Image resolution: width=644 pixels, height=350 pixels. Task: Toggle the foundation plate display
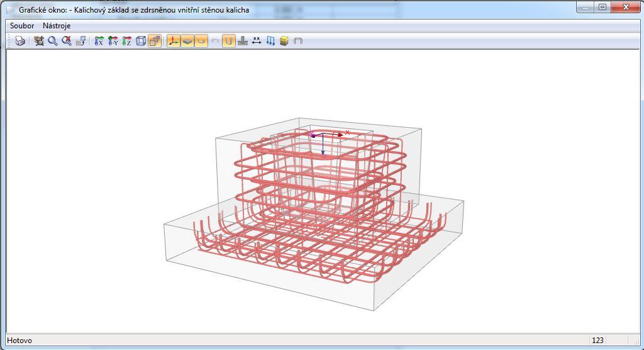click(187, 41)
